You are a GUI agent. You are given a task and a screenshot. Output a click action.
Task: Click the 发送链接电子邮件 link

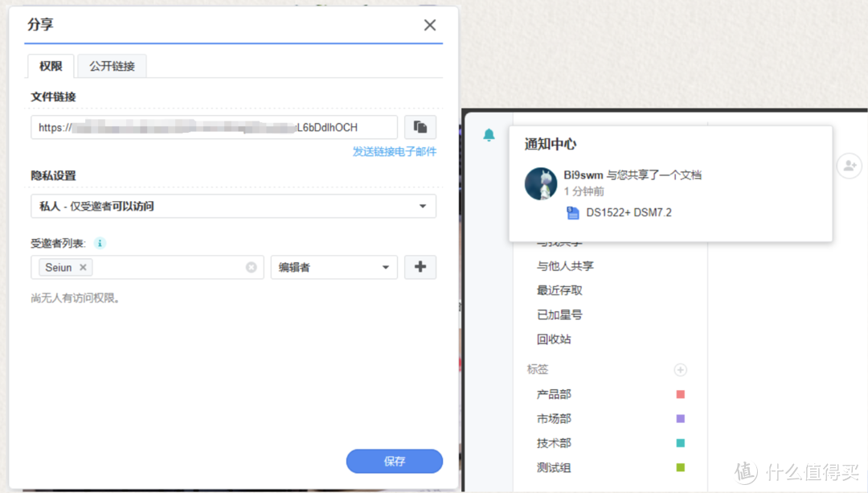click(394, 151)
